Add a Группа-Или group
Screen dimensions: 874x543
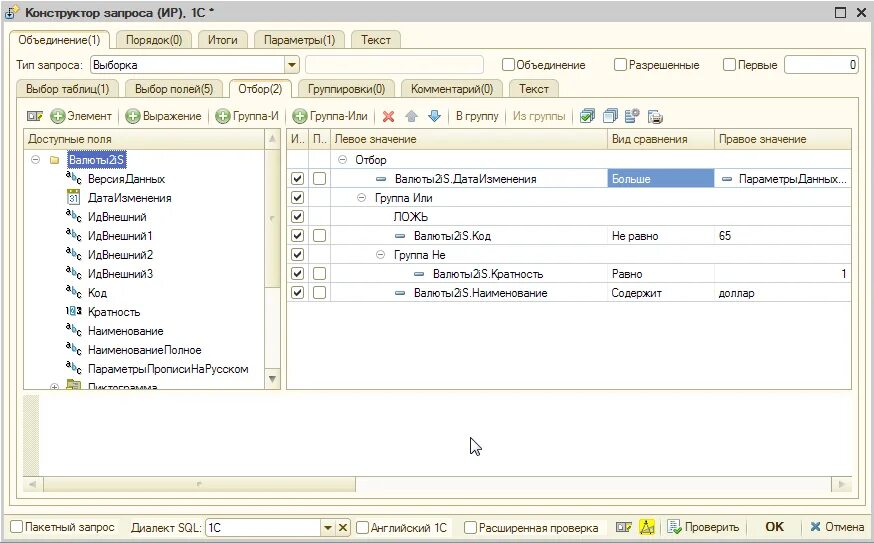[x=330, y=116]
